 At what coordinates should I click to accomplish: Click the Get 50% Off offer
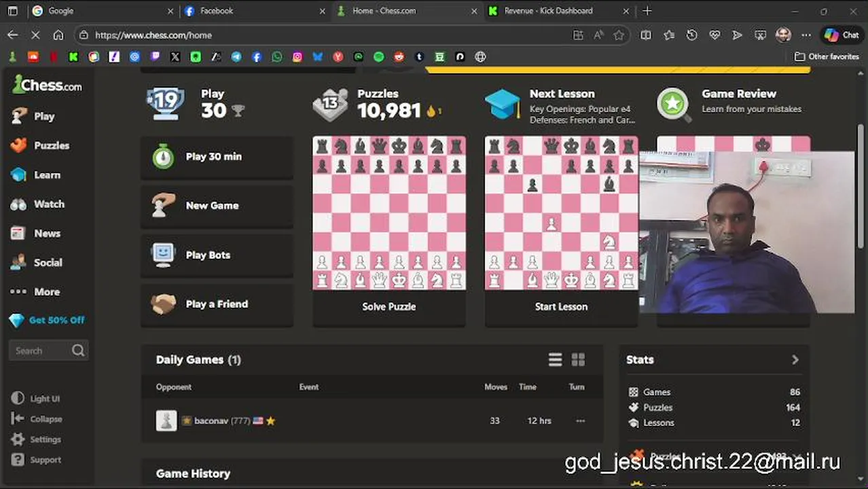(48, 320)
